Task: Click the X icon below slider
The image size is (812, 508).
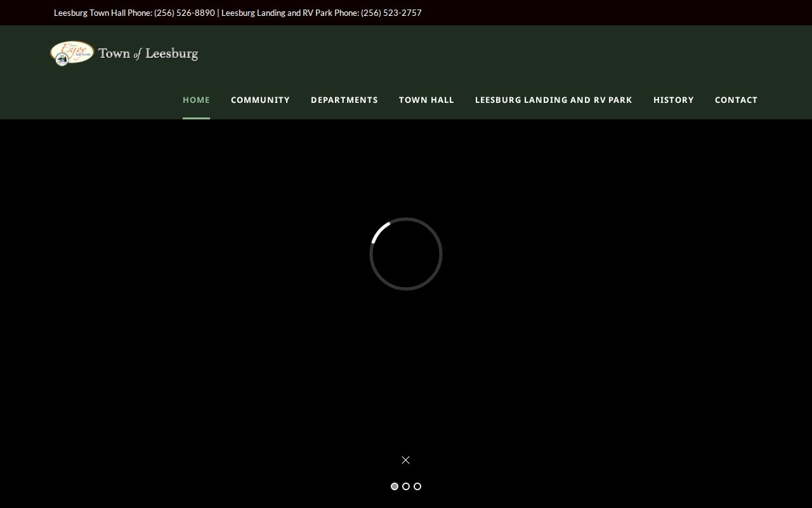Action: click(406, 460)
